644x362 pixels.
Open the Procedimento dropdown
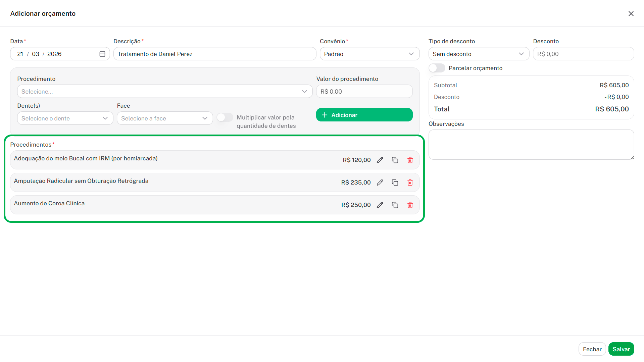(164, 91)
